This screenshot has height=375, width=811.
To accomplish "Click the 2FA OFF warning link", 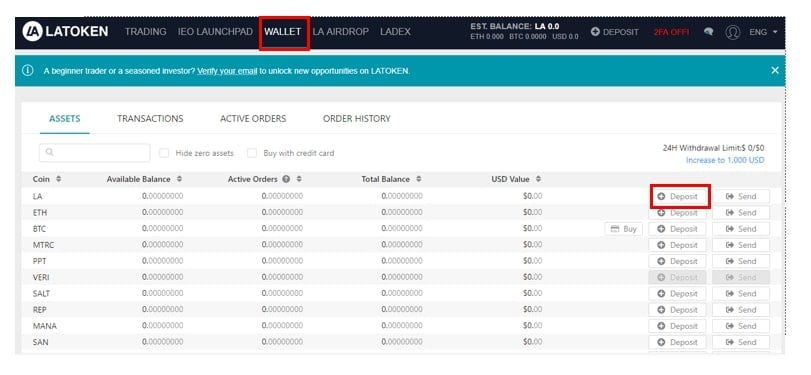I will tap(671, 32).
